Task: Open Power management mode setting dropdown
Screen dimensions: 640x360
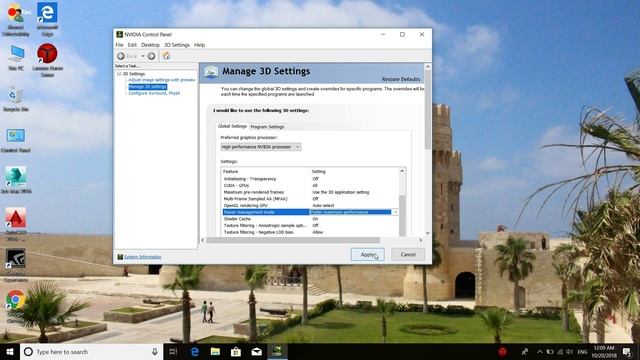Action: [x=395, y=212]
